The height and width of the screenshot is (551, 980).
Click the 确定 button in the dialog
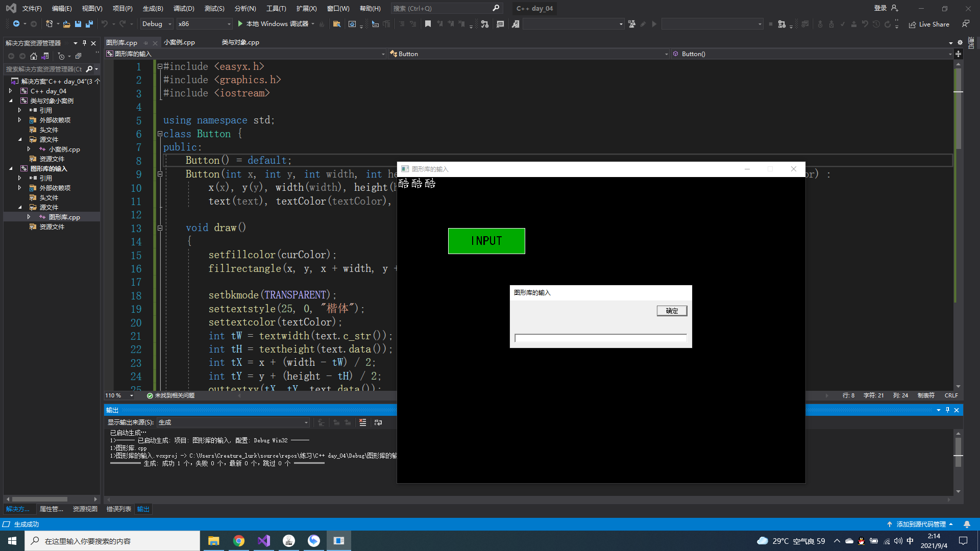pyautogui.click(x=672, y=311)
